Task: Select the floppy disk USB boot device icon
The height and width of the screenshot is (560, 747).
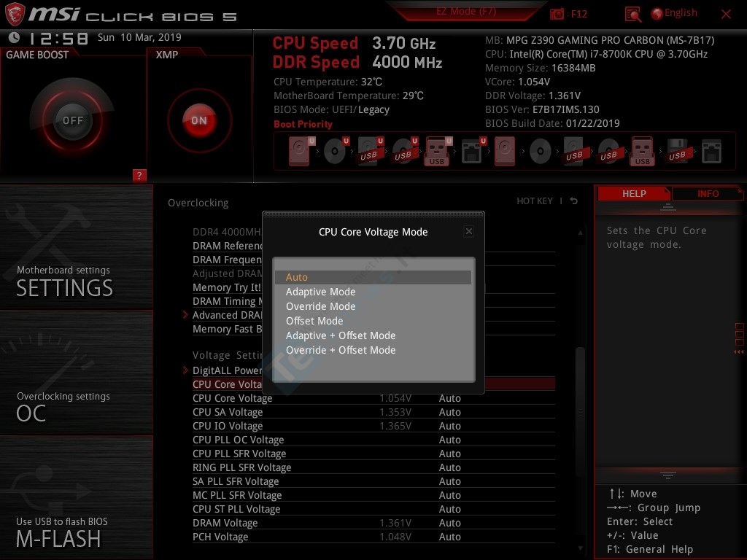Action: pyautogui.click(x=677, y=152)
